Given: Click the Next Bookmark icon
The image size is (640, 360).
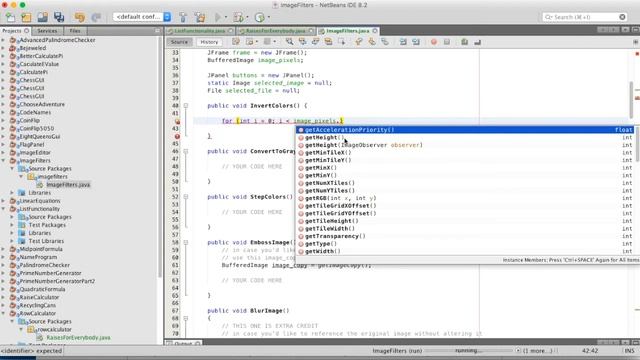Looking at the screenshot, I should [x=372, y=42].
